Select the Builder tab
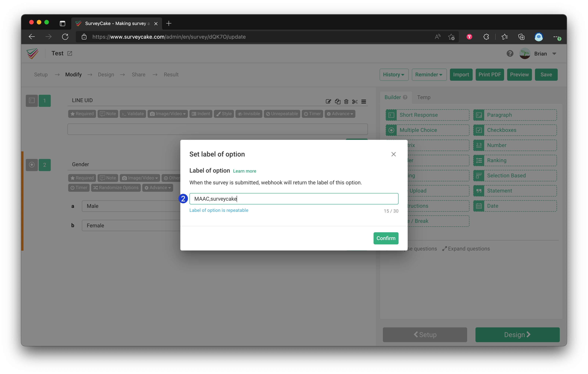Viewport: 588px width, 374px height. tap(396, 97)
